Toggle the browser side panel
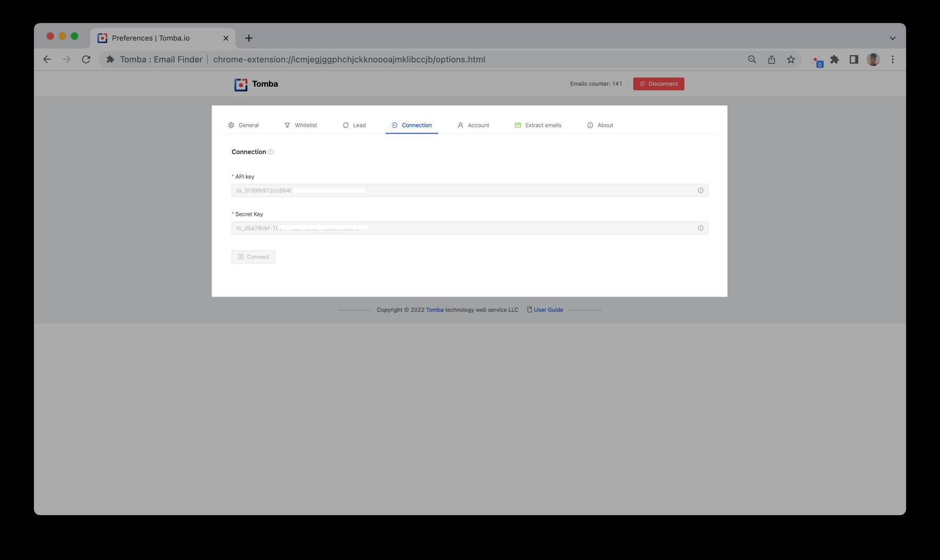 [x=854, y=59]
